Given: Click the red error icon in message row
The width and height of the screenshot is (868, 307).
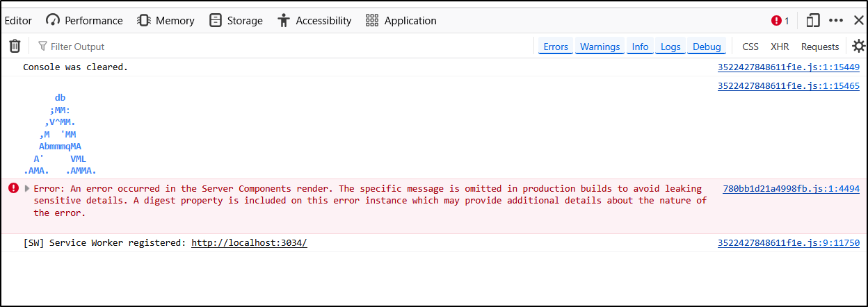Looking at the screenshot, I should (13, 188).
